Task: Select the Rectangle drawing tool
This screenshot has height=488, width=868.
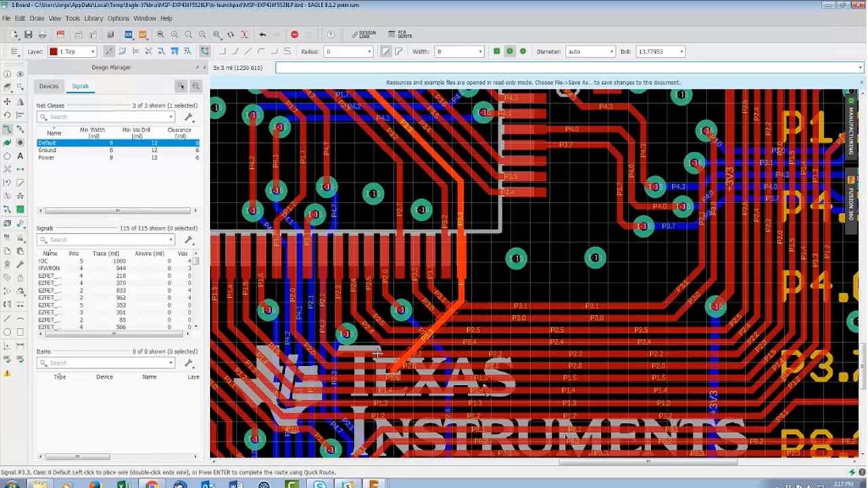Action: click(20, 332)
